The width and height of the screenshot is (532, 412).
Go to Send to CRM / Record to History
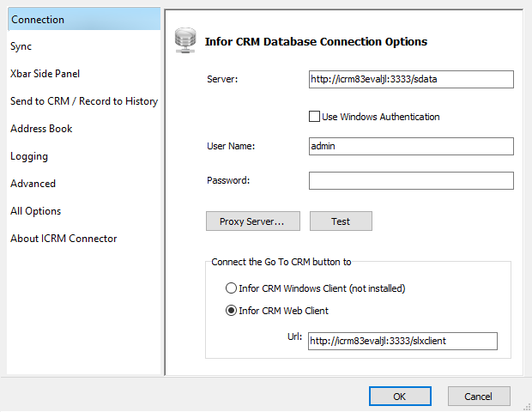click(x=84, y=101)
